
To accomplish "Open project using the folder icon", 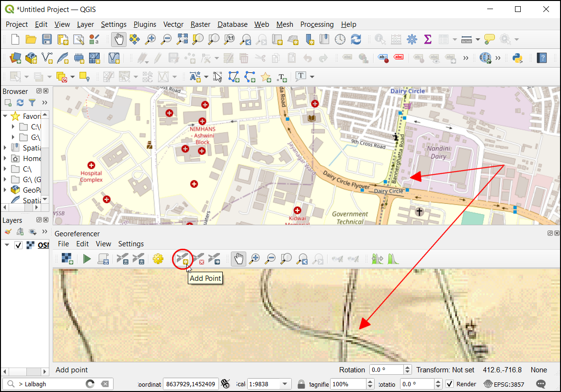I will 31,39.
